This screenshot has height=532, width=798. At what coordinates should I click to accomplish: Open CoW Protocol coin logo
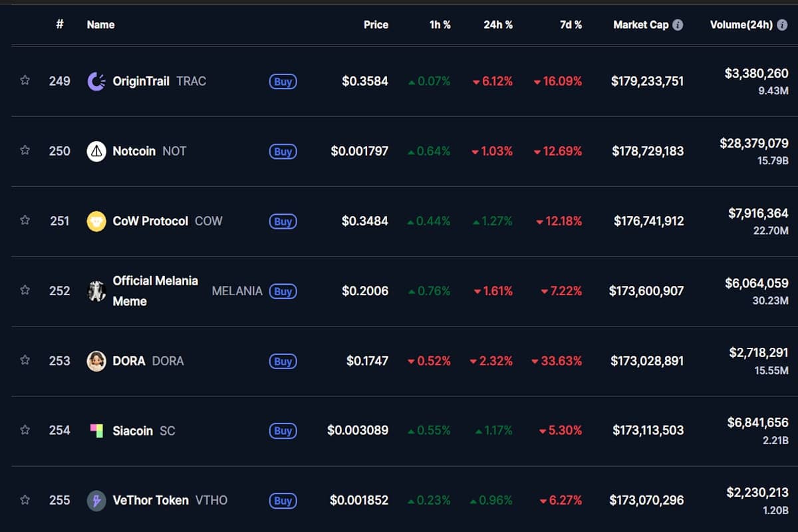click(96, 221)
